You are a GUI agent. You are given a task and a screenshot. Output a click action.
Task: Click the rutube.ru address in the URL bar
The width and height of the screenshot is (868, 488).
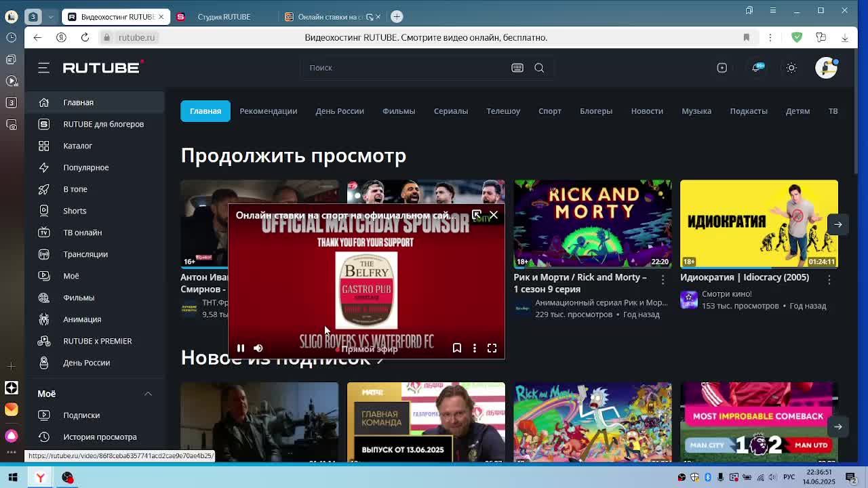[136, 37]
